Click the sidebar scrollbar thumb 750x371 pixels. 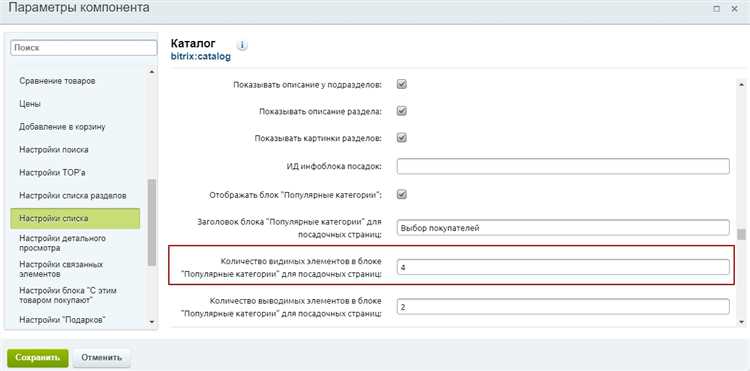[152, 222]
